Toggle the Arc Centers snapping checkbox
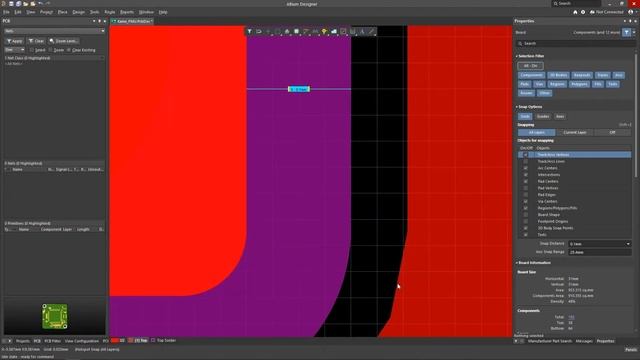Viewport: 640px width, 360px height. [526, 168]
